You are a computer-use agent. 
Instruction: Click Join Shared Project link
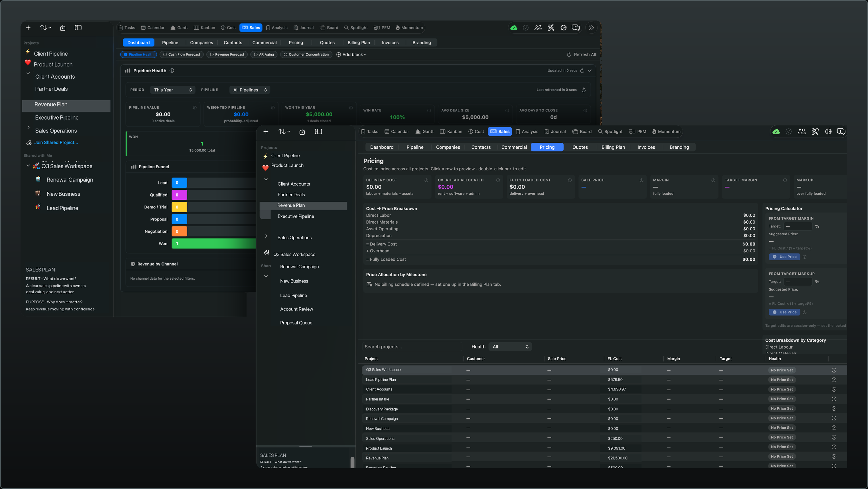click(56, 142)
